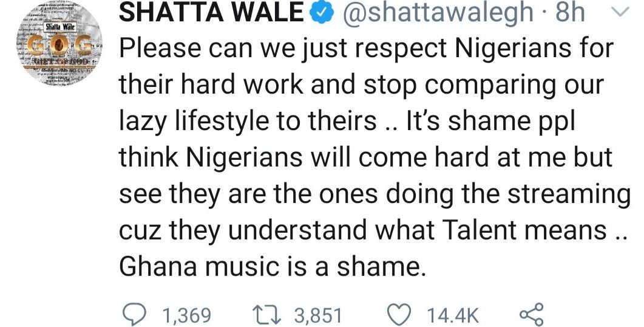
Task: Click the SHATTA WALE display name
Action: click(x=212, y=13)
